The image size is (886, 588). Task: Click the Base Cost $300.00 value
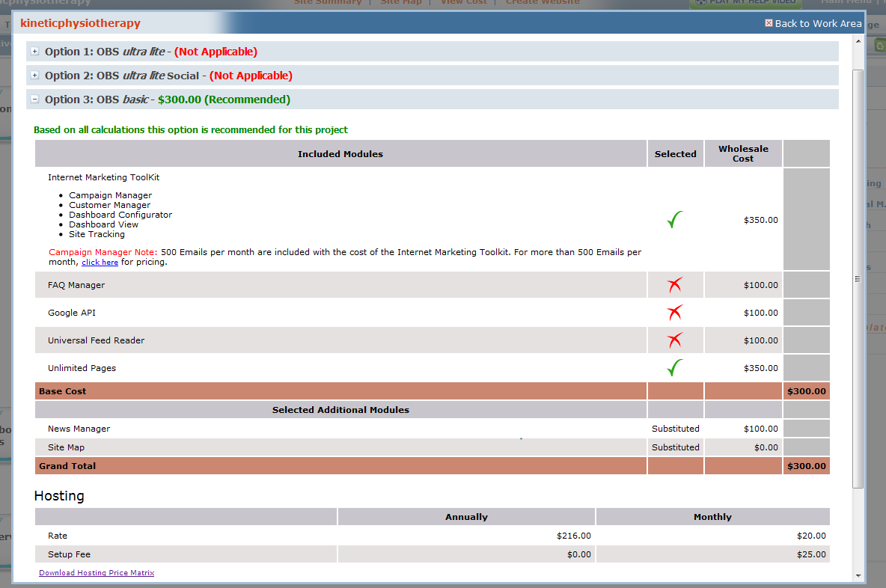point(807,391)
